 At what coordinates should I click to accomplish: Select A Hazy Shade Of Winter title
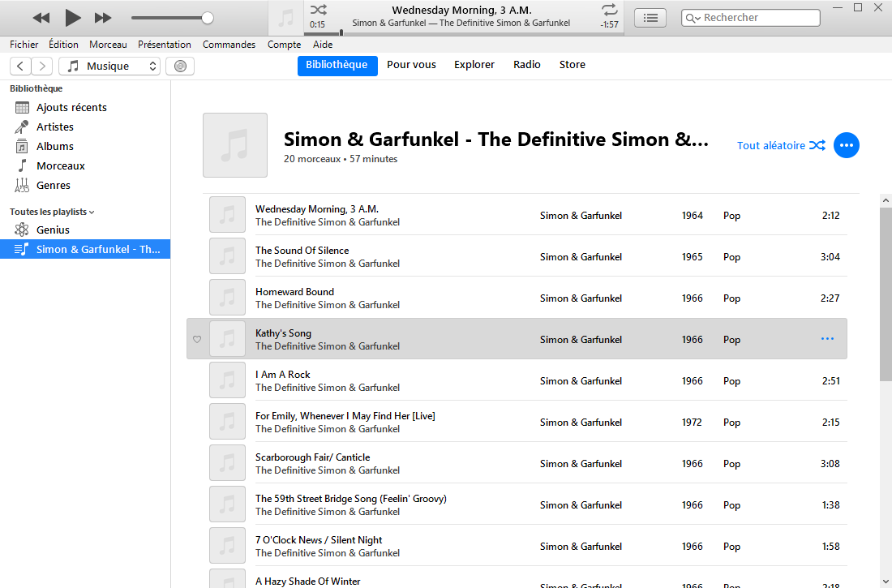(308, 582)
